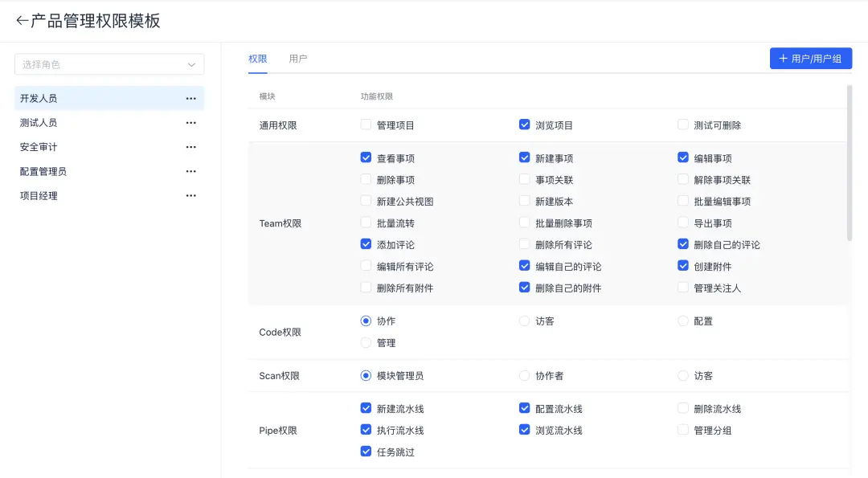Image resolution: width=868 pixels, height=478 pixels.
Task: Open the more options menu for 项目经理
Action: pyautogui.click(x=190, y=195)
